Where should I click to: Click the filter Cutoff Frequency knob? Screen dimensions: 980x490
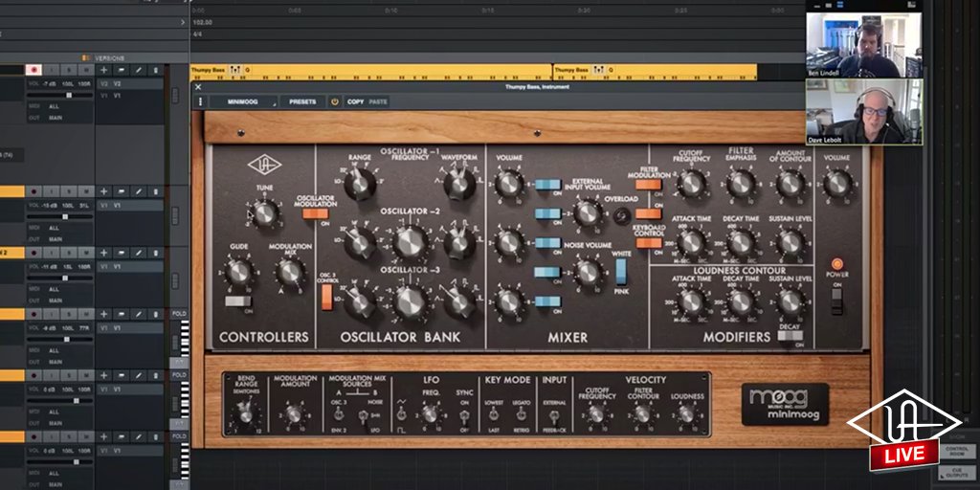(691, 184)
